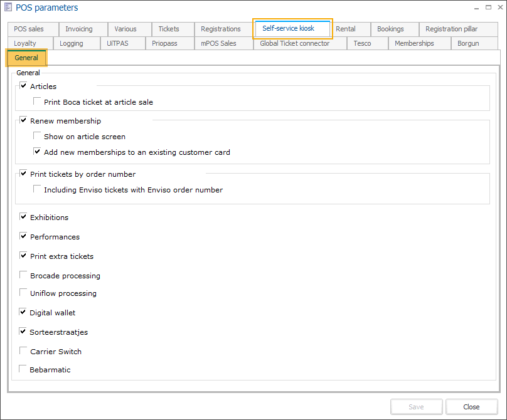Disable the Digital wallet option

click(x=24, y=312)
